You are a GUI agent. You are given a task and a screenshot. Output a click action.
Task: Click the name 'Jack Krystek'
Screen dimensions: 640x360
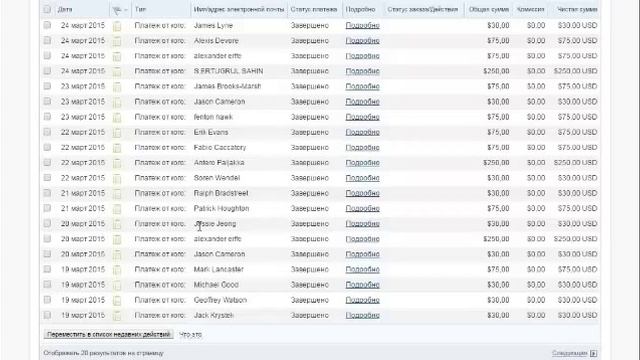click(213, 315)
